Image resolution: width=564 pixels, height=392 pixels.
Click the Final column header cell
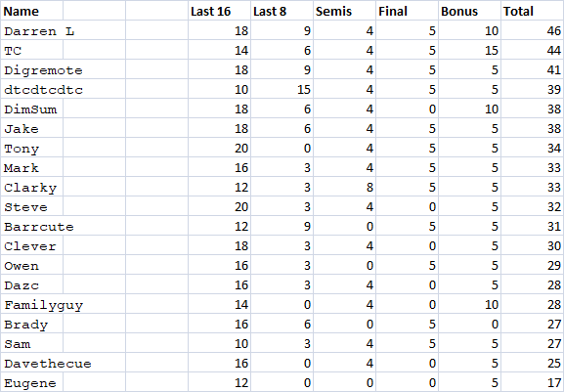point(407,11)
